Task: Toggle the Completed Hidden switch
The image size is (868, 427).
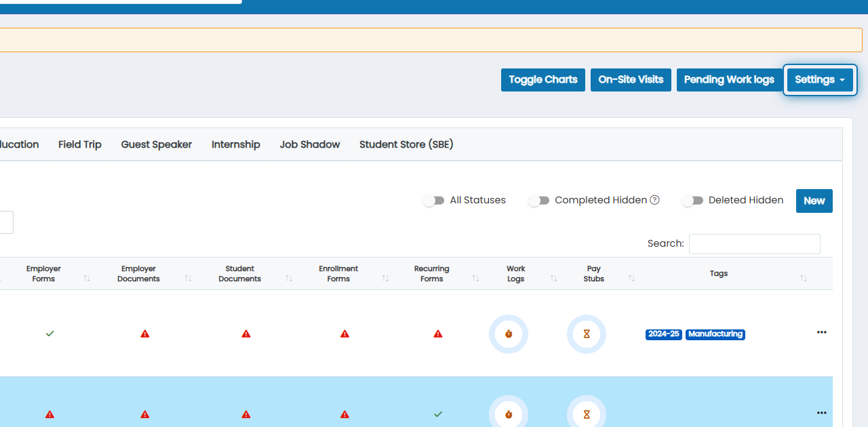Action: click(539, 201)
